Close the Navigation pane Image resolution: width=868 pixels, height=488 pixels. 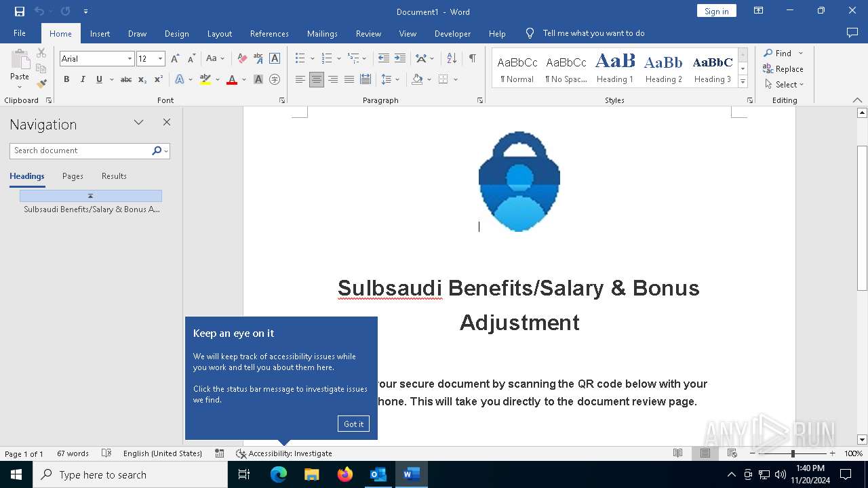[167, 123]
